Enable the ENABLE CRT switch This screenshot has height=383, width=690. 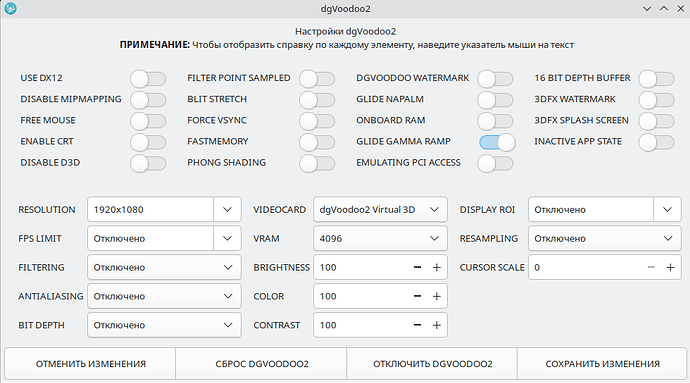coord(148,142)
